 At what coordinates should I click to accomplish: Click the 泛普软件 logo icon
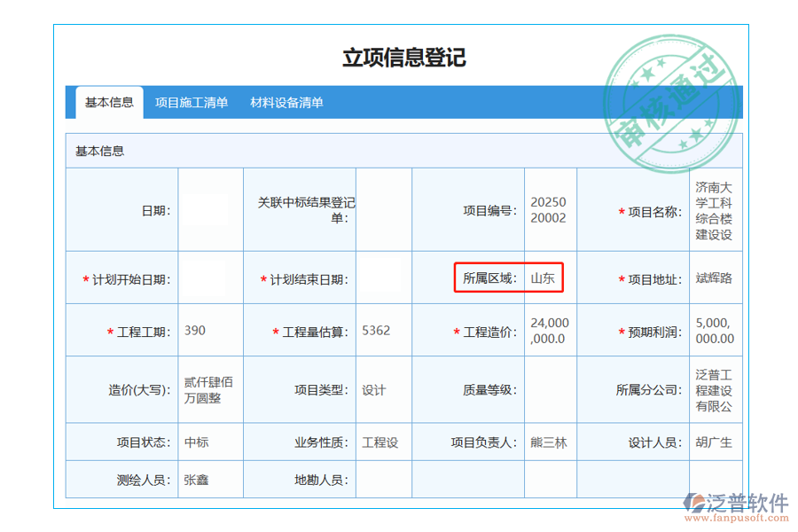coord(692,500)
